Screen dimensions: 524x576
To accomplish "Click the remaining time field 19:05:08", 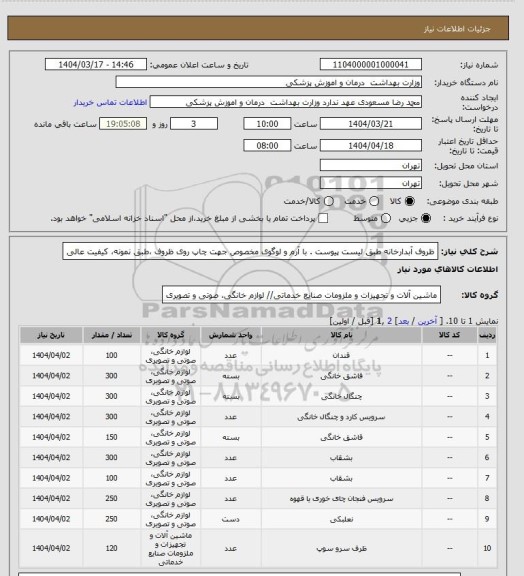I will point(123,124).
